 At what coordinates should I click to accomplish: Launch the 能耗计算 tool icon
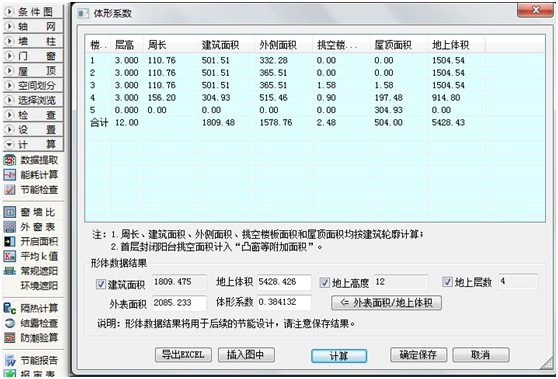[x=10, y=175]
